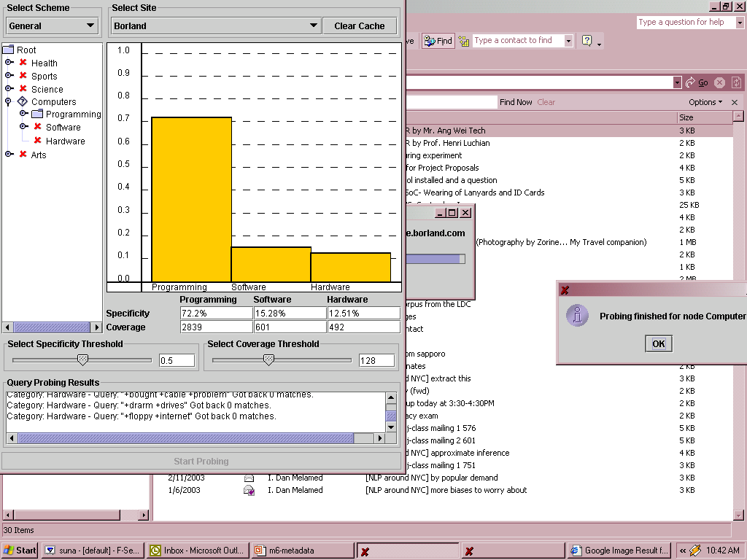Click the Coverage Threshold slider handle
The image size is (747, 560).
click(x=268, y=359)
